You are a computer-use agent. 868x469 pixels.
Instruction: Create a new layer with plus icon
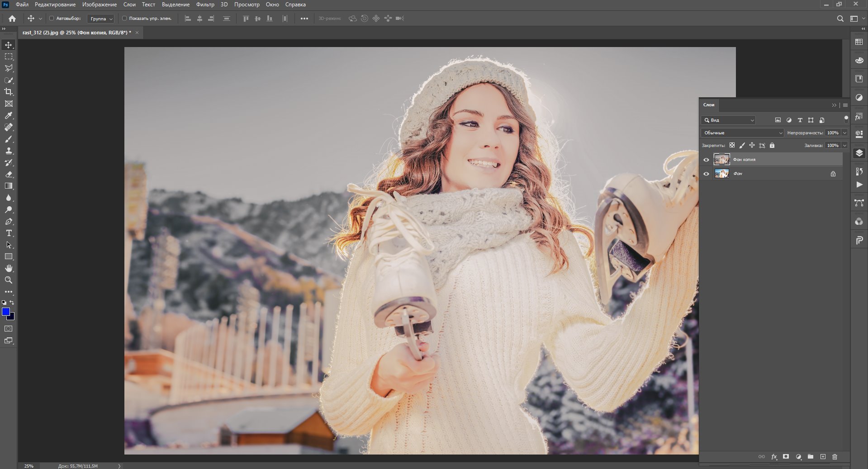(x=823, y=457)
